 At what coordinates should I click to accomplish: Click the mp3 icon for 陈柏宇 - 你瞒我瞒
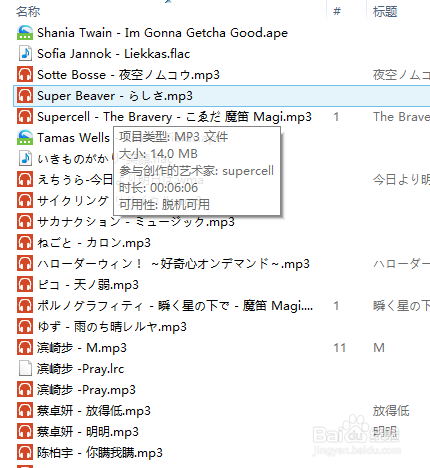25,453
